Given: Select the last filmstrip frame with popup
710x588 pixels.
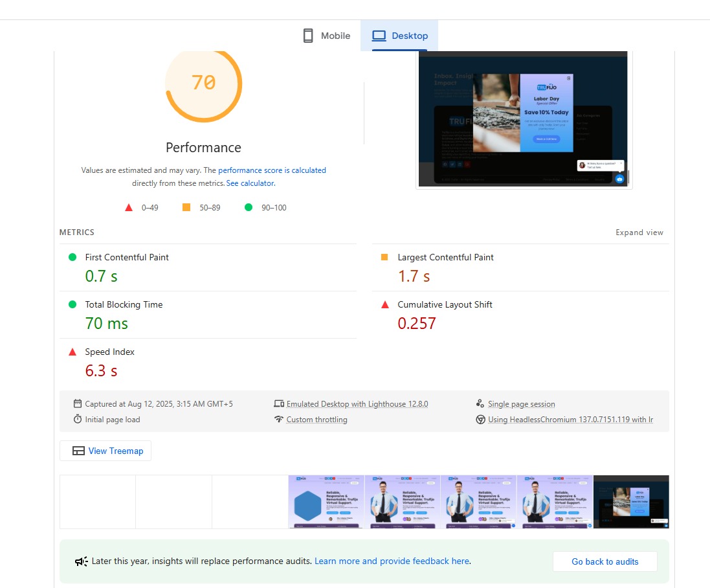Looking at the screenshot, I should [631, 502].
